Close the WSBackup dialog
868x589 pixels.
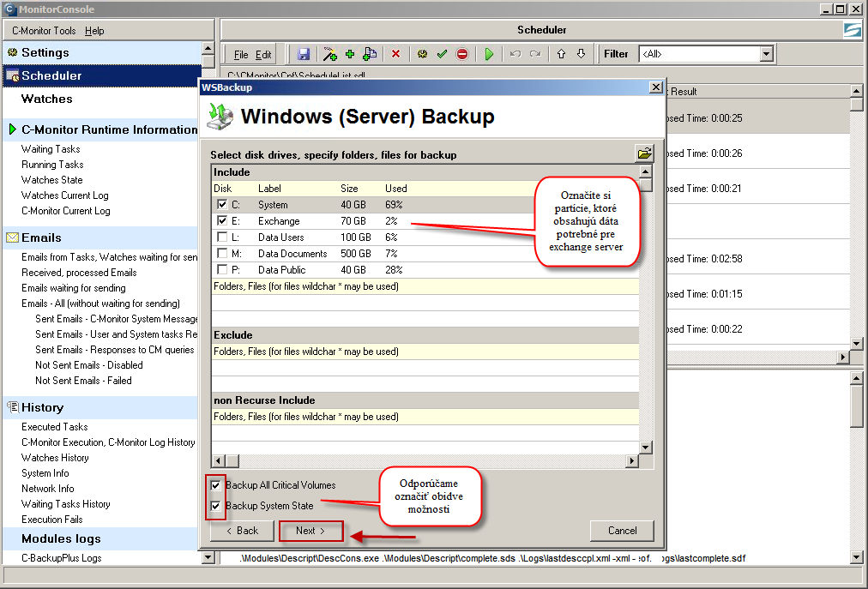[656, 87]
